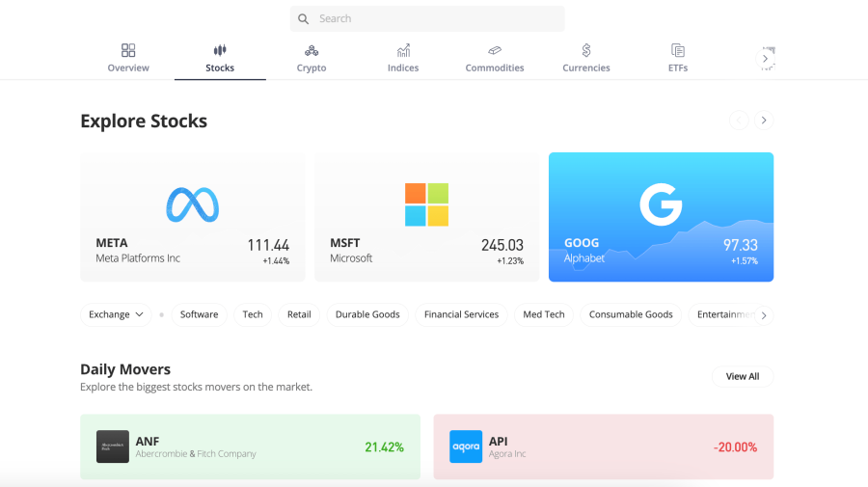Switch to the Currencies tab label
This screenshot has height=487, width=868.
[586, 68]
